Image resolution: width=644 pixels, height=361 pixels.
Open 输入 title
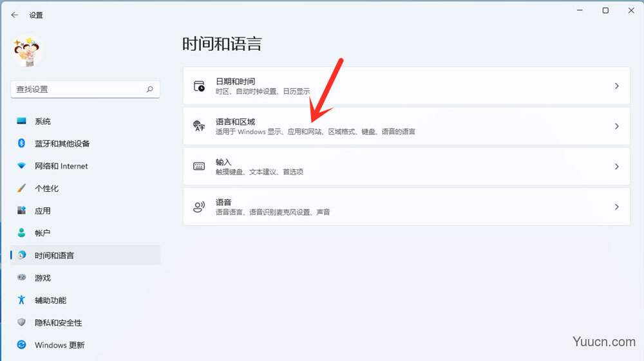point(223,162)
